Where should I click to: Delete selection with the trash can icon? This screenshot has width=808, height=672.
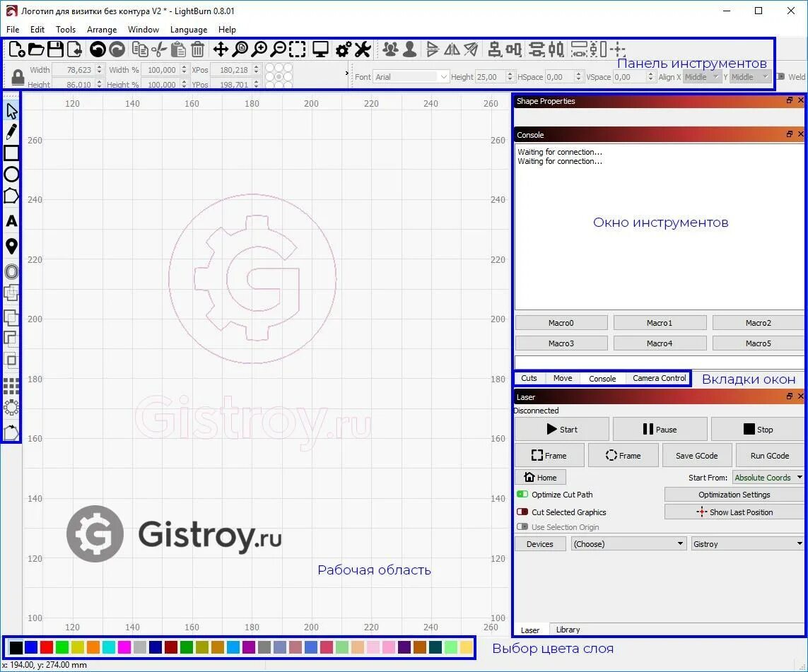click(197, 49)
